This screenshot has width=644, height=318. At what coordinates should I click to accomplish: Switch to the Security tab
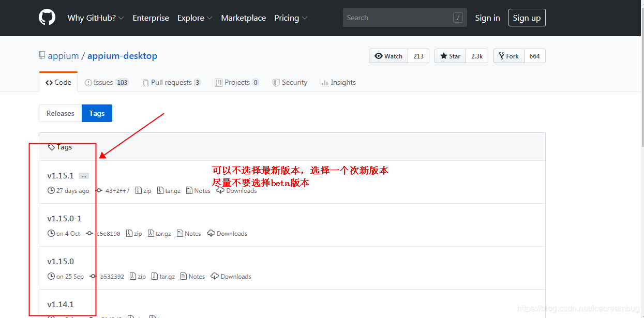pos(290,82)
